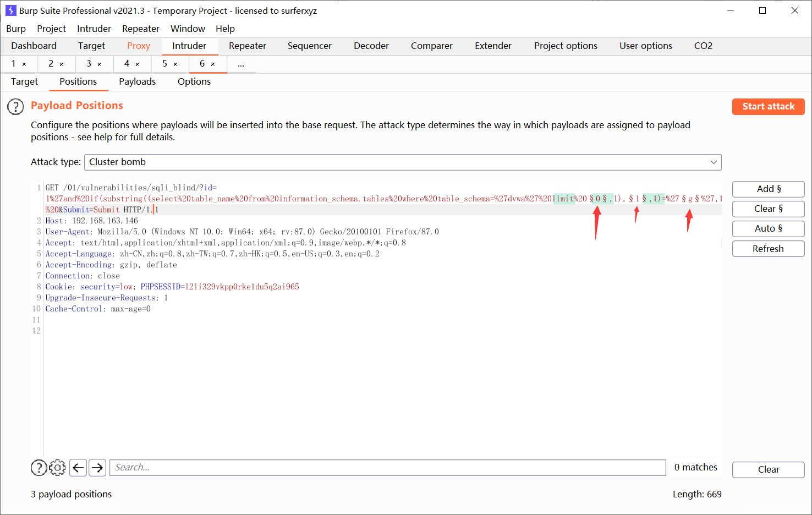Switch to the Repeater main tab

click(x=248, y=46)
